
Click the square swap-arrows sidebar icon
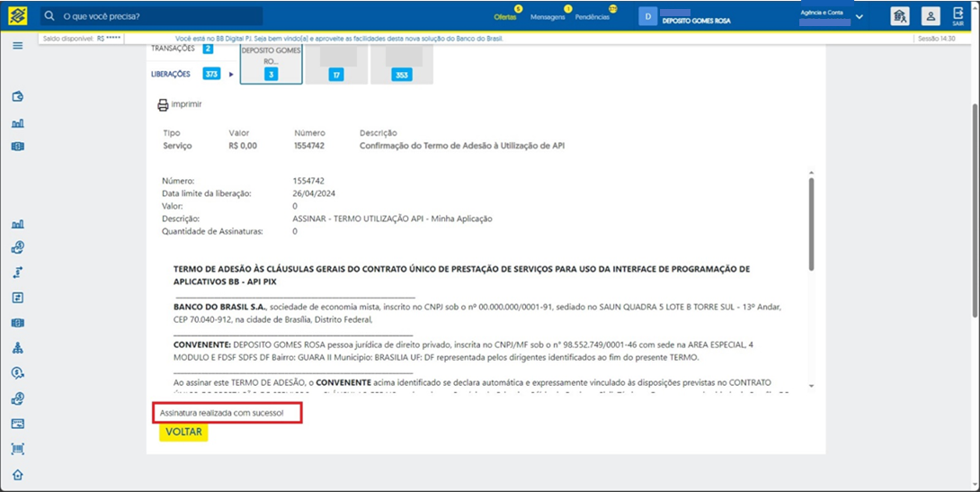tap(17, 298)
